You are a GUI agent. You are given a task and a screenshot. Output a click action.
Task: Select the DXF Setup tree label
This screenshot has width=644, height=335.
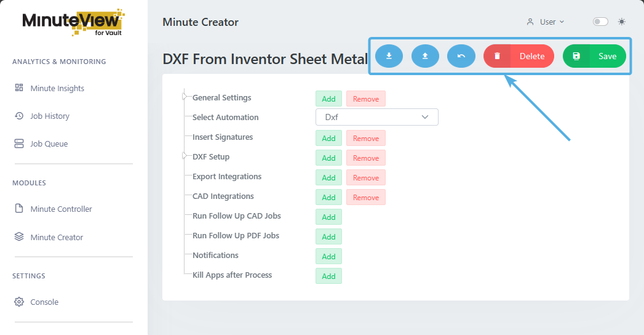tap(211, 156)
